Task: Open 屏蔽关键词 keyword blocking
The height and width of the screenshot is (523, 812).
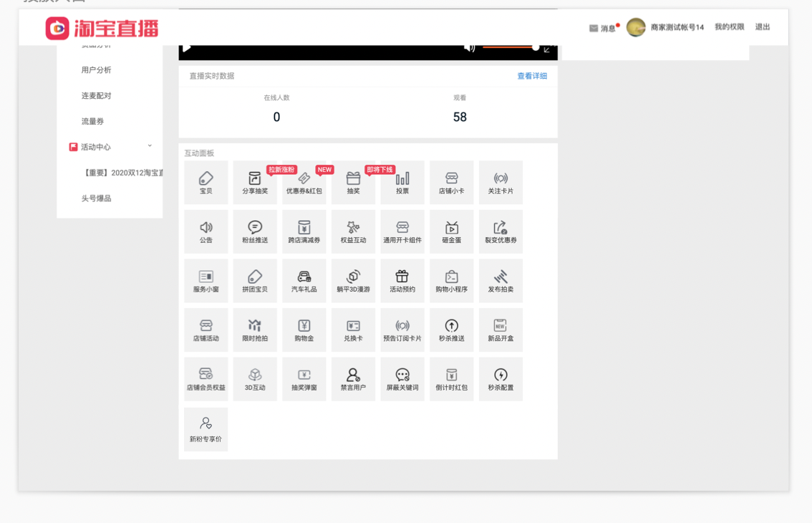Action: point(402,379)
